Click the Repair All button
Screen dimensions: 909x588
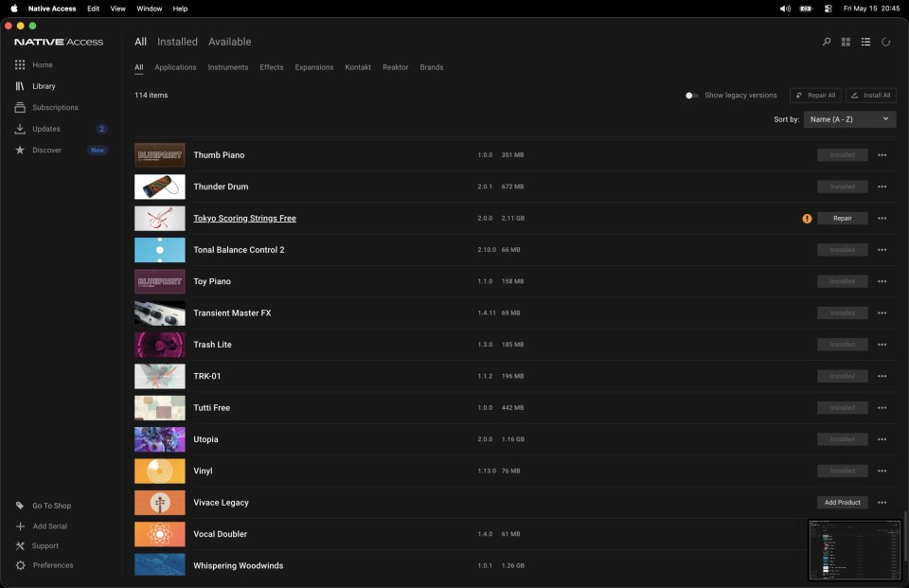click(815, 96)
